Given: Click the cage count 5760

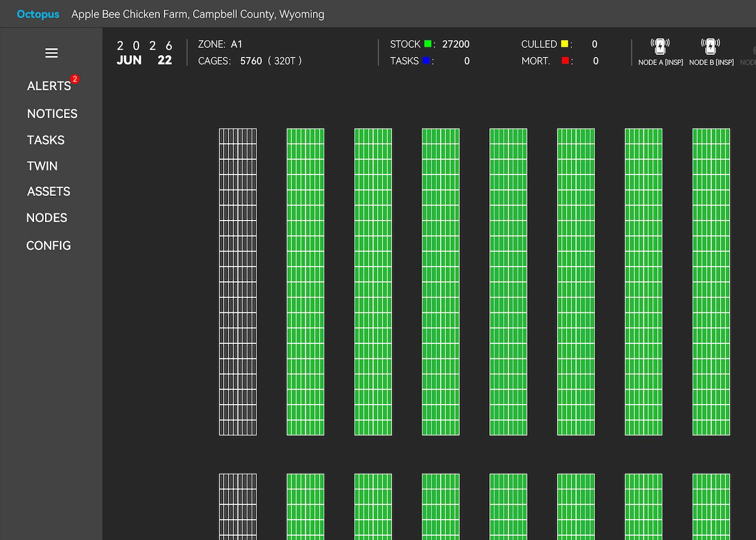Looking at the screenshot, I should pos(251,61).
